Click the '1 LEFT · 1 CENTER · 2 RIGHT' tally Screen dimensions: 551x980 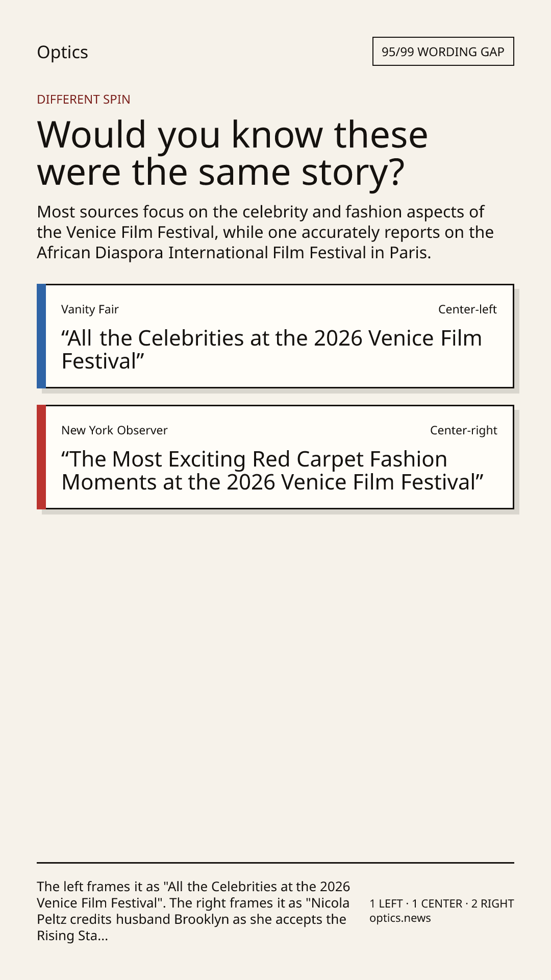point(442,903)
